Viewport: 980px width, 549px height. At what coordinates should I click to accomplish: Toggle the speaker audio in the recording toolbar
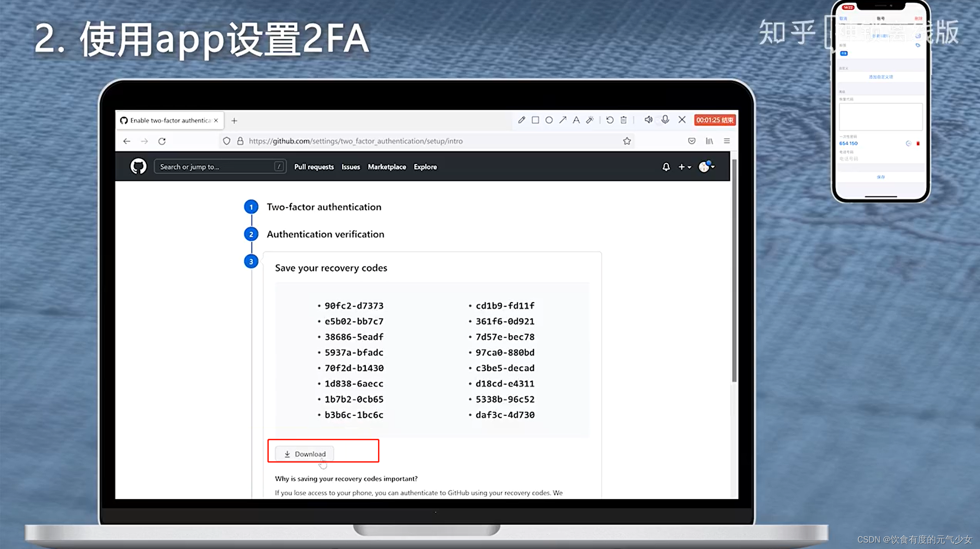click(x=648, y=120)
